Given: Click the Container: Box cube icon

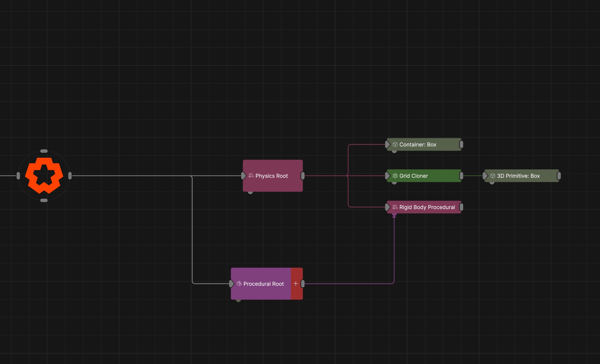Looking at the screenshot, I should (395, 144).
